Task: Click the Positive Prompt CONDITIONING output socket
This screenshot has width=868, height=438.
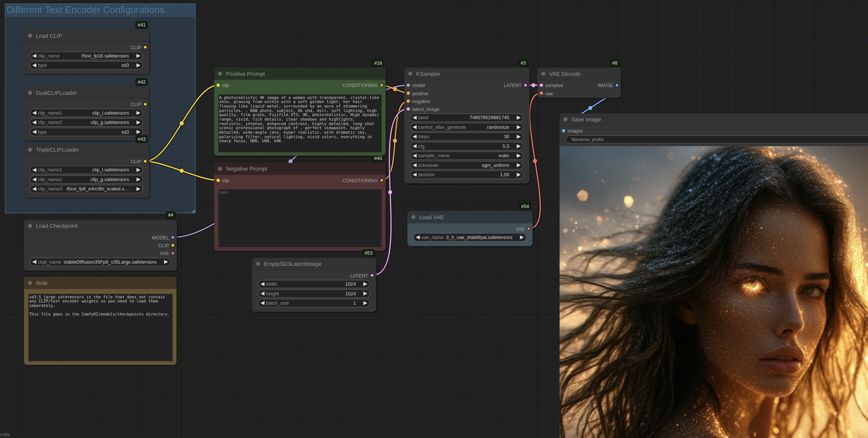Action: [382, 86]
